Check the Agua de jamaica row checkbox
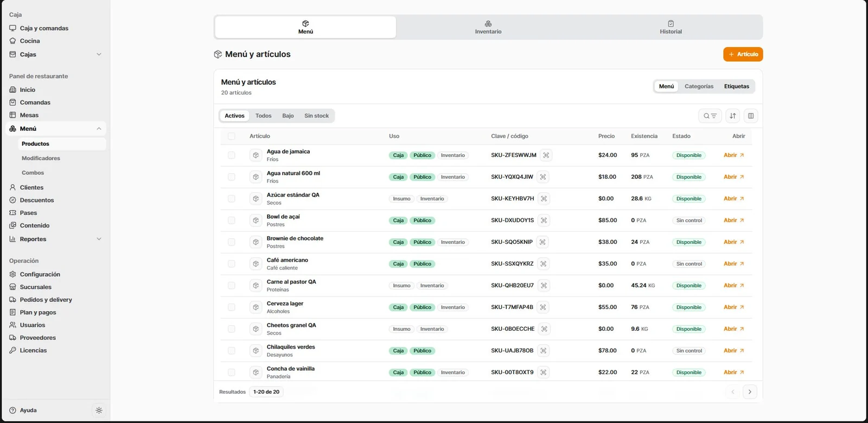868x423 pixels. click(232, 155)
